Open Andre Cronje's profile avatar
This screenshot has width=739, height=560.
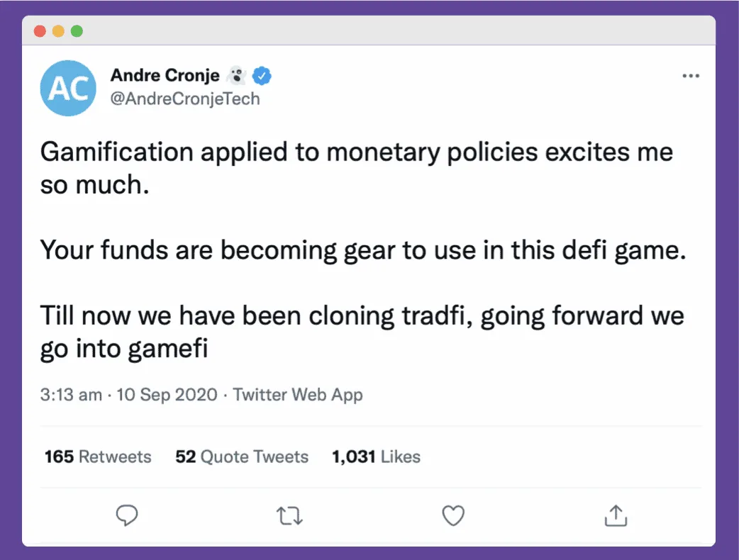(68, 88)
